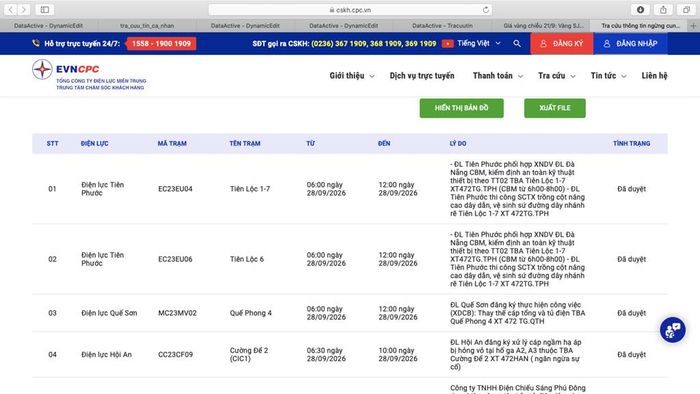
Task: Click the EVNCPC logo
Action: [x=89, y=75]
